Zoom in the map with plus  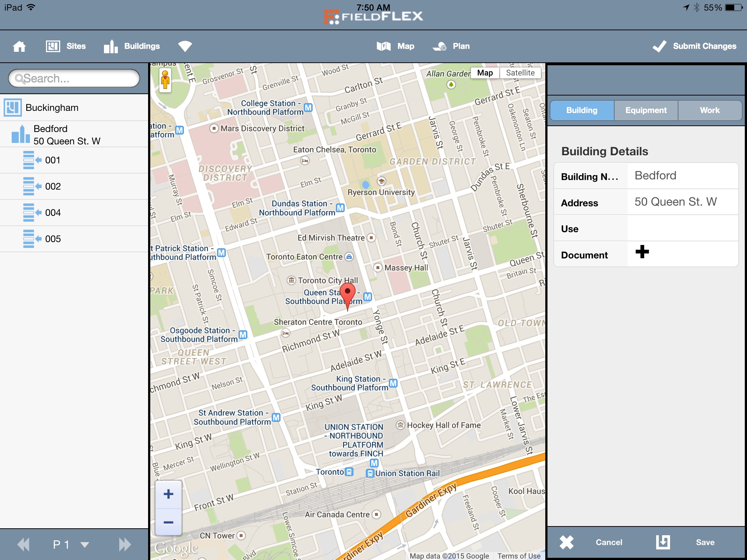coord(168,494)
